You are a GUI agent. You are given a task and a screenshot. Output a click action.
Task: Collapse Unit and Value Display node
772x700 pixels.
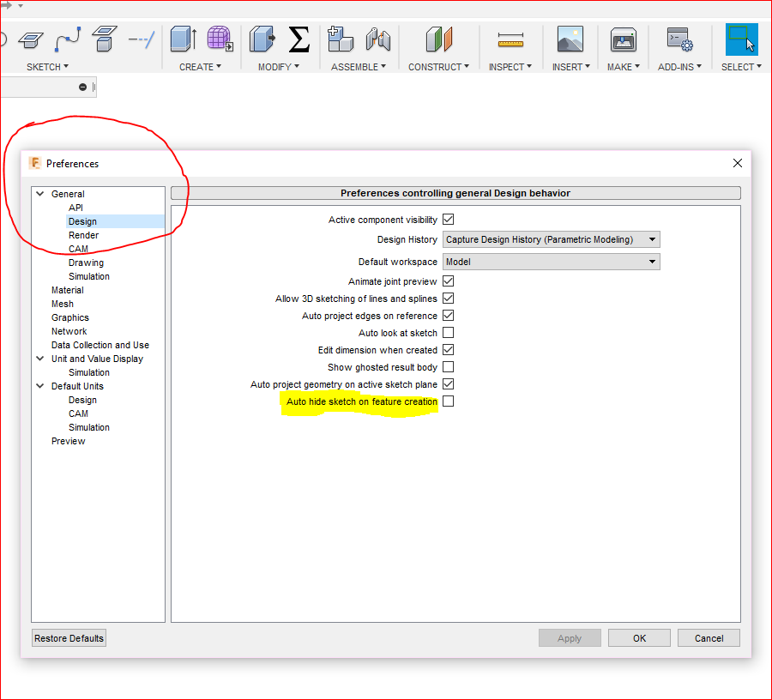[x=40, y=359]
